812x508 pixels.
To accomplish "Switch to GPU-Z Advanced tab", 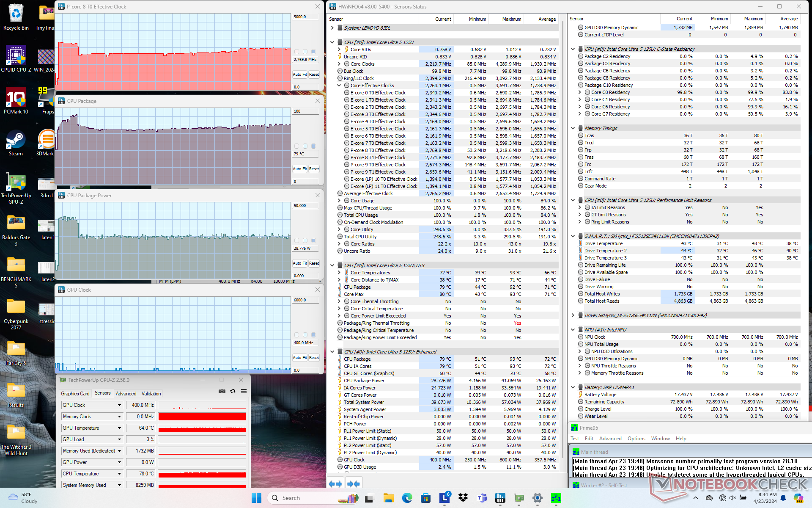I will coord(126,394).
